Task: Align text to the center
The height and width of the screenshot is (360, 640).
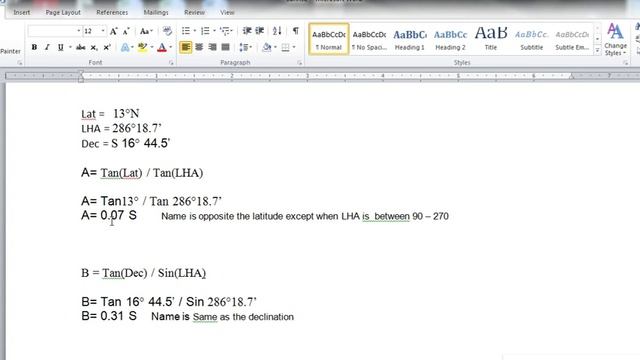Action: (199, 47)
